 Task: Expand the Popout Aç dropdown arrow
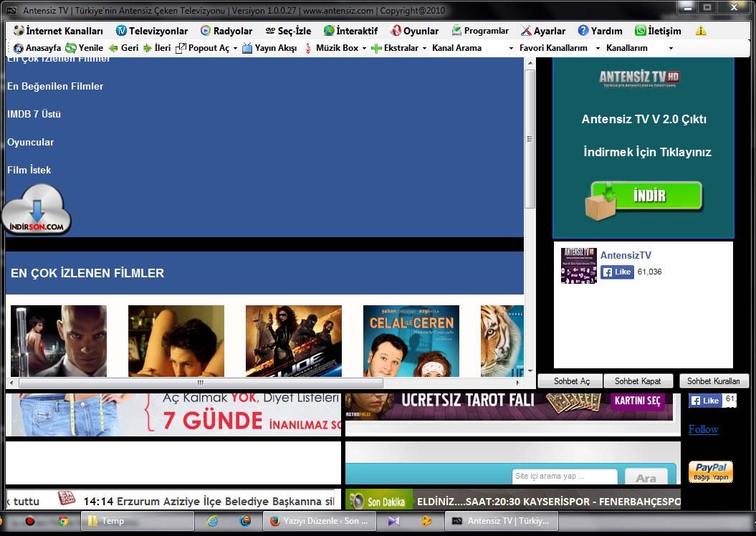coord(235,49)
